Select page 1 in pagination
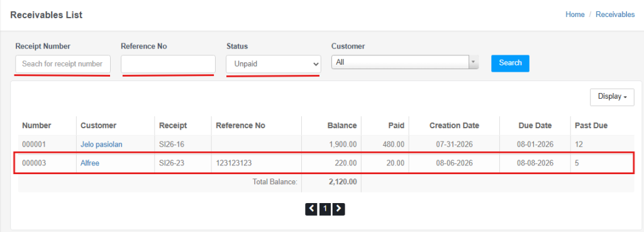644x232 pixels. (325, 209)
